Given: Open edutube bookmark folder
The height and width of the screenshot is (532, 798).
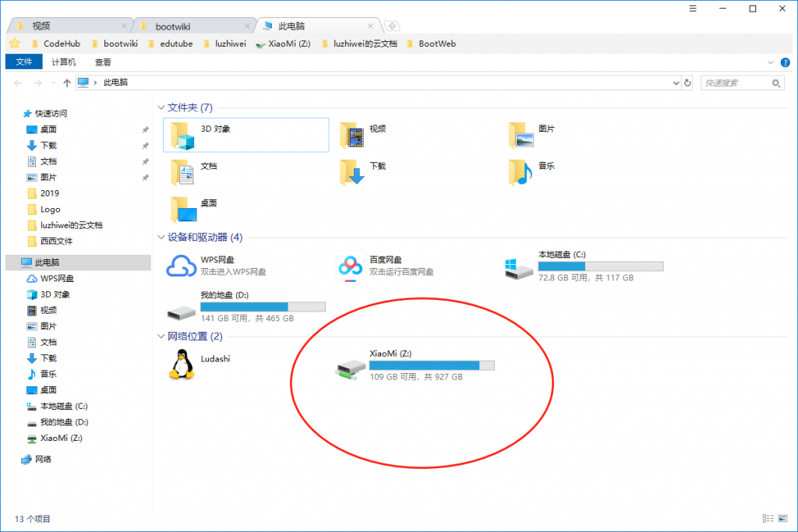Looking at the screenshot, I should 171,44.
